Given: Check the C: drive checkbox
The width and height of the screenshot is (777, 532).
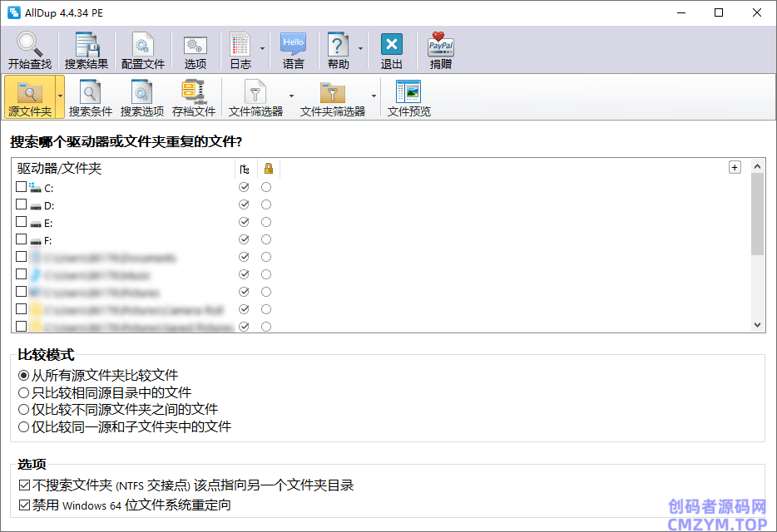Looking at the screenshot, I should [21, 187].
